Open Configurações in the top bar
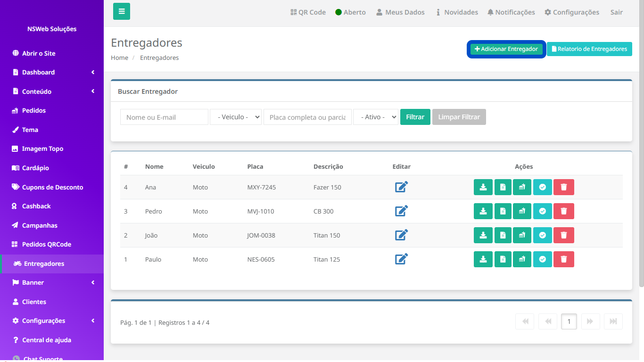The image size is (644, 362). point(572,12)
